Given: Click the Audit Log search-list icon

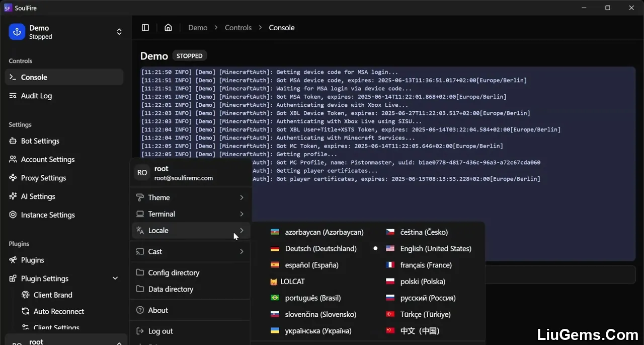Looking at the screenshot, I should (13, 96).
